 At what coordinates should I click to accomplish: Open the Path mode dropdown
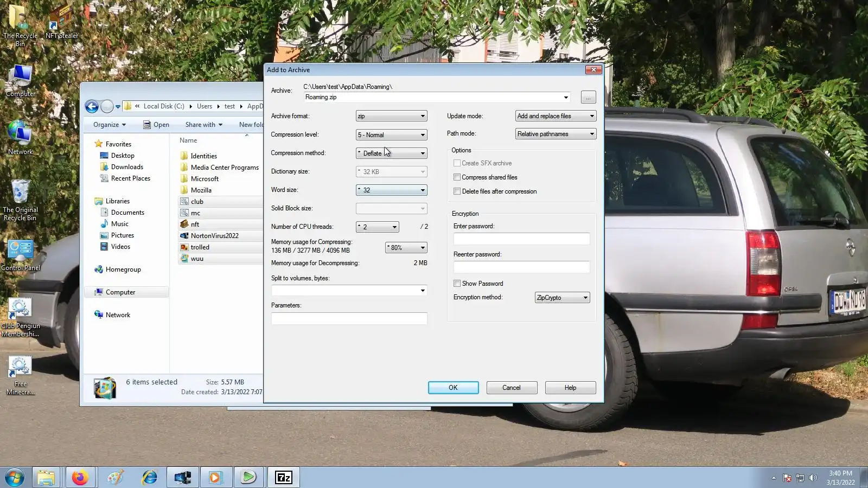pyautogui.click(x=556, y=134)
